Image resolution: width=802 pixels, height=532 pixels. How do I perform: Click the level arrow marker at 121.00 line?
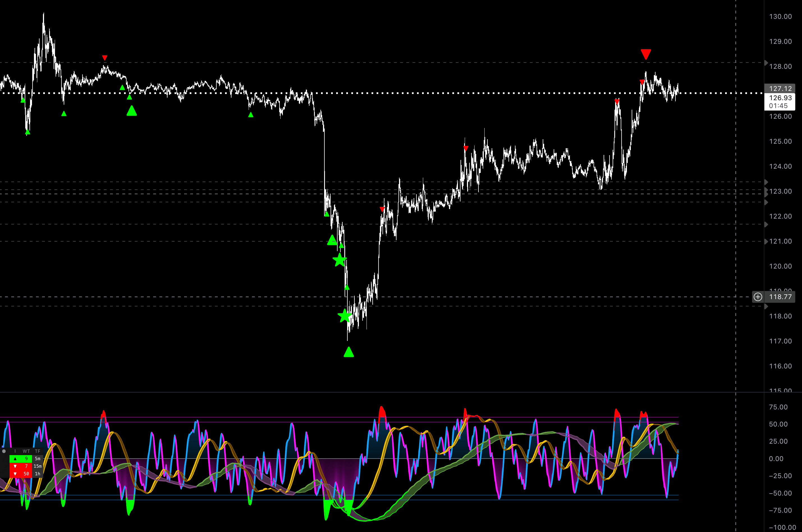tap(766, 241)
